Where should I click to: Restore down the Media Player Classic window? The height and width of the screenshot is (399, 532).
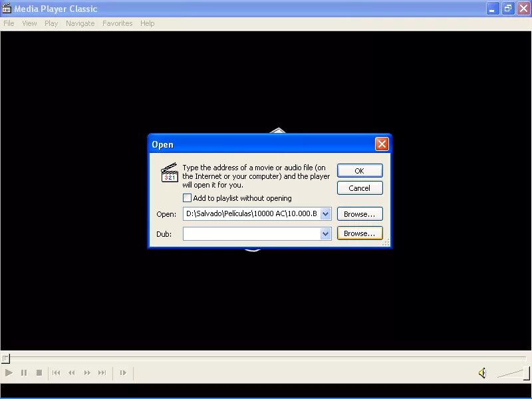[x=508, y=9]
